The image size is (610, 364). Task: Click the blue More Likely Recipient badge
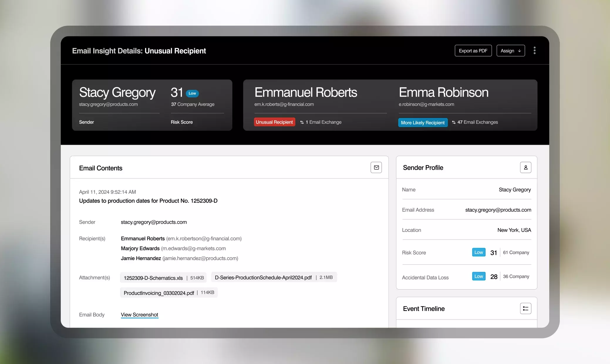422,122
